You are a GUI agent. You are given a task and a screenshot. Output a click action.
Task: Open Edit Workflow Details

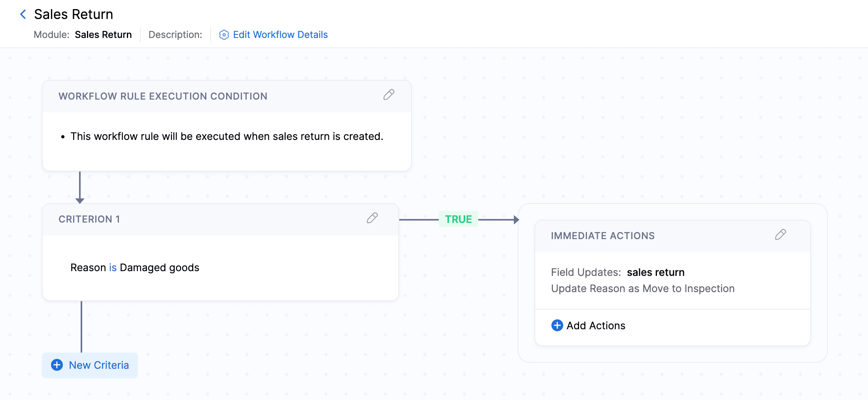click(x=280, y=35)
